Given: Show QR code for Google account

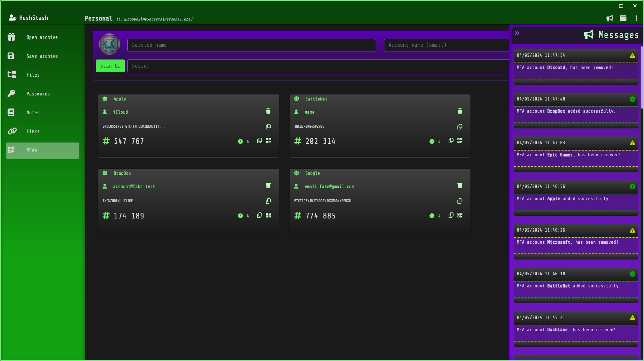Looking at the screenshot, I should click(460, 215).
